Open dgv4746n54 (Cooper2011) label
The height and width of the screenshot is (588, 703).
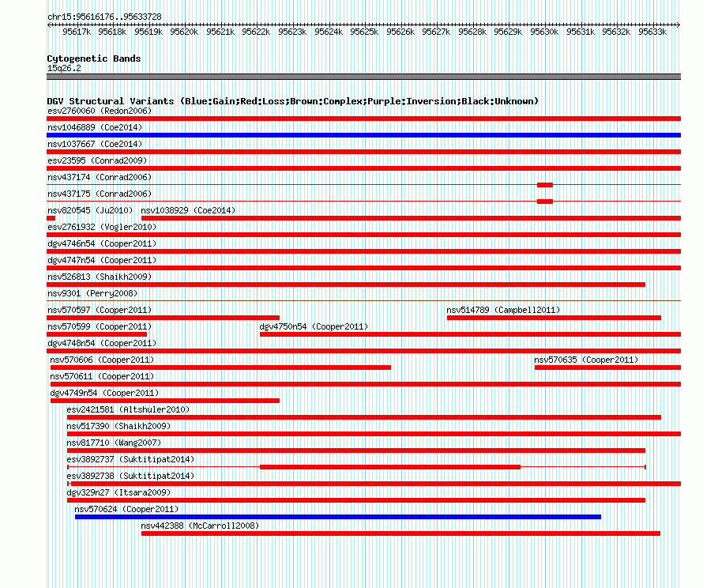click(102, 243)
